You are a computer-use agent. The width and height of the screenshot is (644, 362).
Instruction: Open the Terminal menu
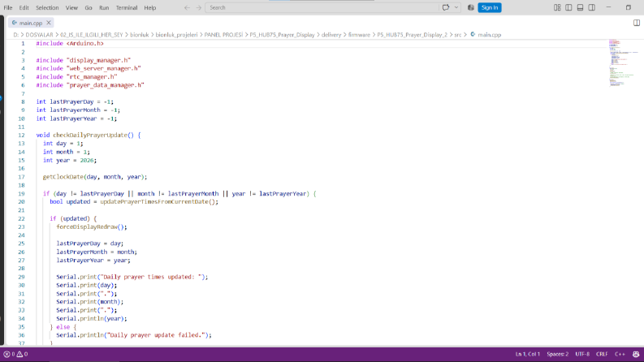127,7
